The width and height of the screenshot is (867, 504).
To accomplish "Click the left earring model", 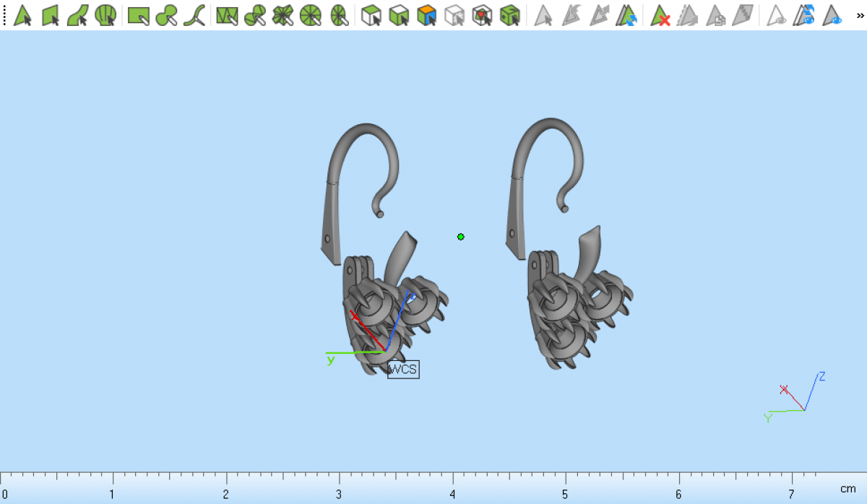I will click(384, 249).
